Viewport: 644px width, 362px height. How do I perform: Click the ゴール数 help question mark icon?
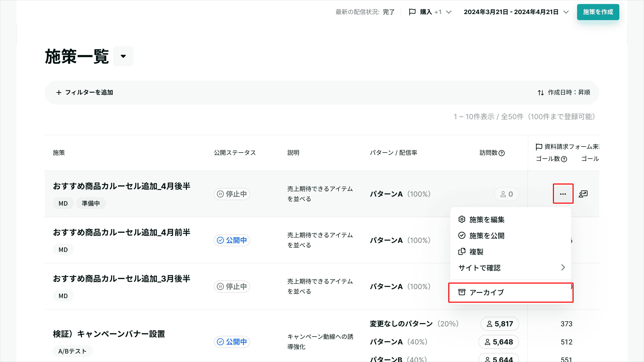pyautogui.click(x=564, y=159)
